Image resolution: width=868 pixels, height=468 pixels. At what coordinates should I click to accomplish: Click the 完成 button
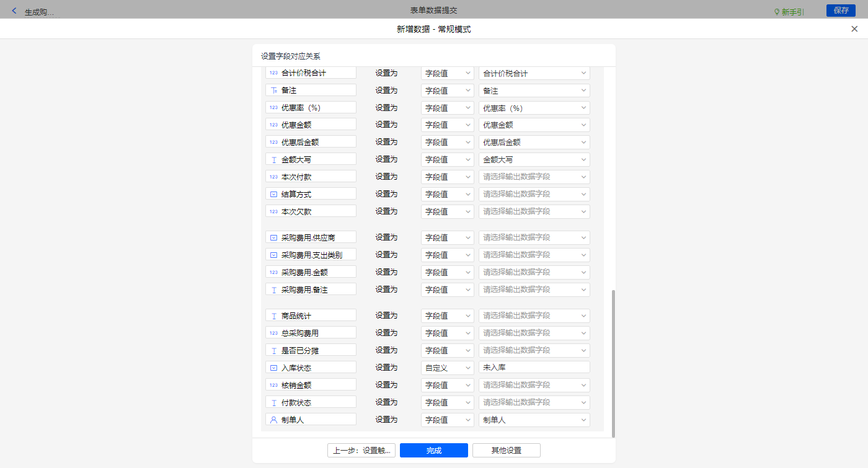tap(433, 451)
